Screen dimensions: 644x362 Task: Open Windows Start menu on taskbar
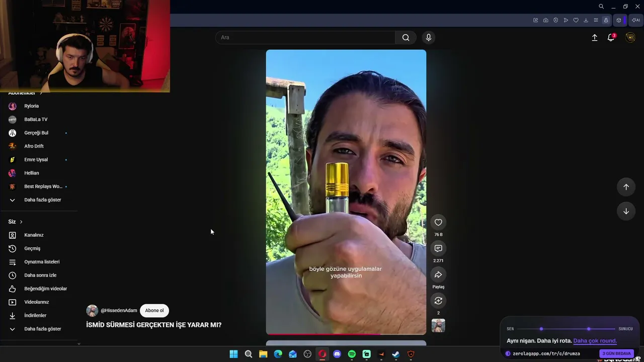pyautogui.click(x=233, y=354)
